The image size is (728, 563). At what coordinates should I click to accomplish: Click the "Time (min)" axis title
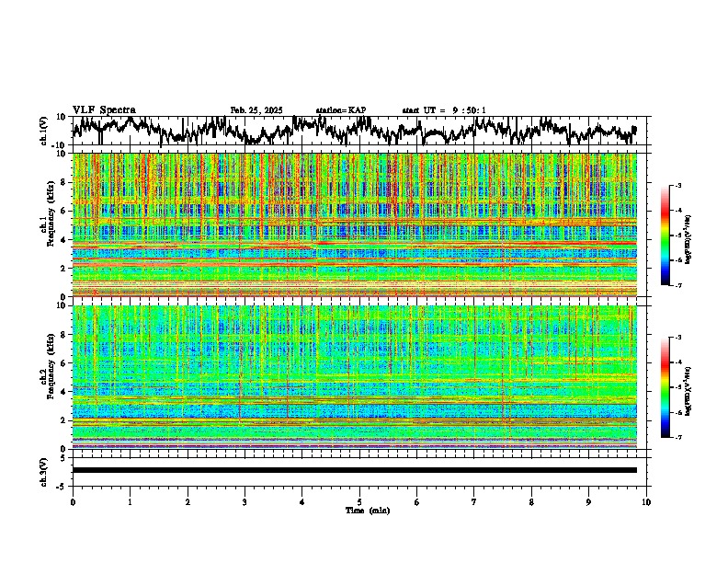point(368,511)
